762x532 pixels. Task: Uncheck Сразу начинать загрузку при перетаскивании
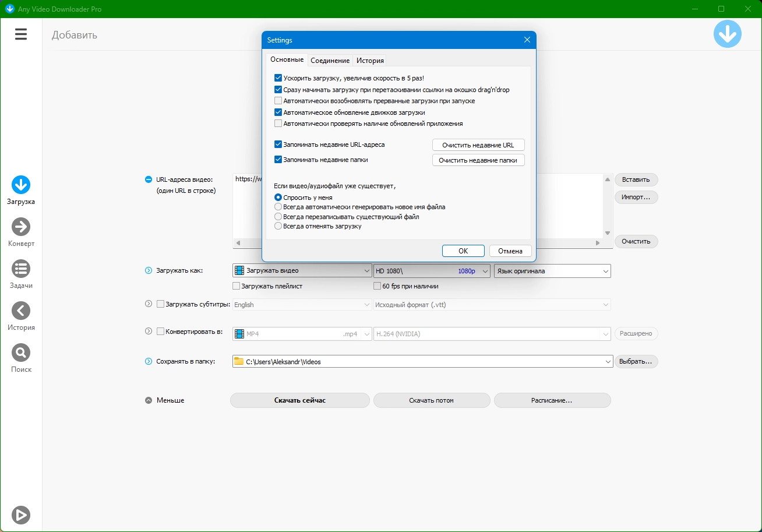[278, 90]
